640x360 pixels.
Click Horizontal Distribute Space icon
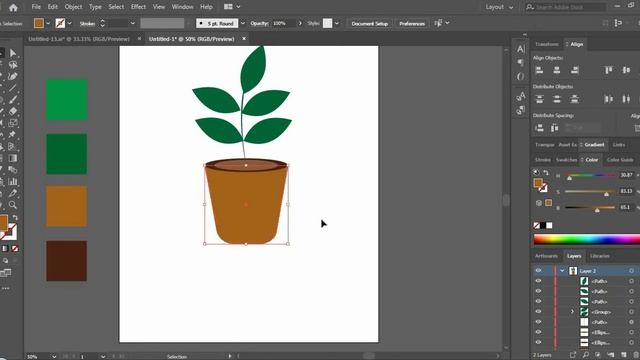click(x=555, y=128)
